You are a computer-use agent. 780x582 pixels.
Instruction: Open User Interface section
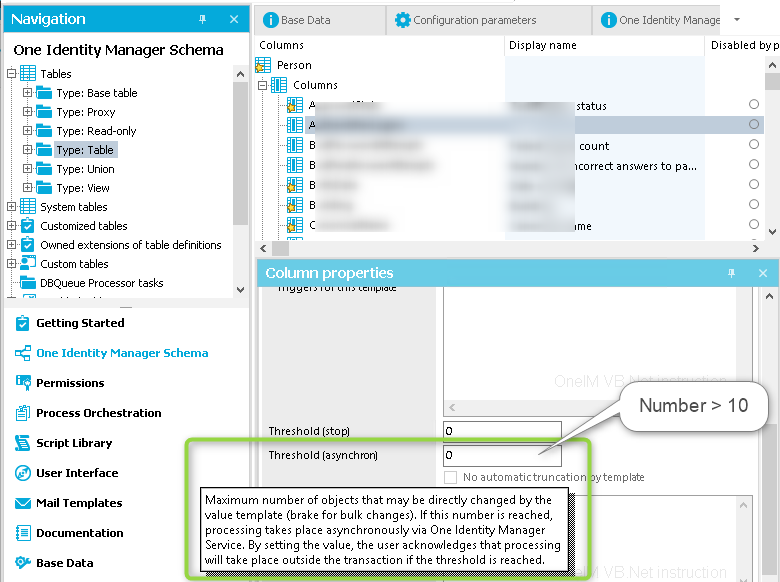point(77,473)
